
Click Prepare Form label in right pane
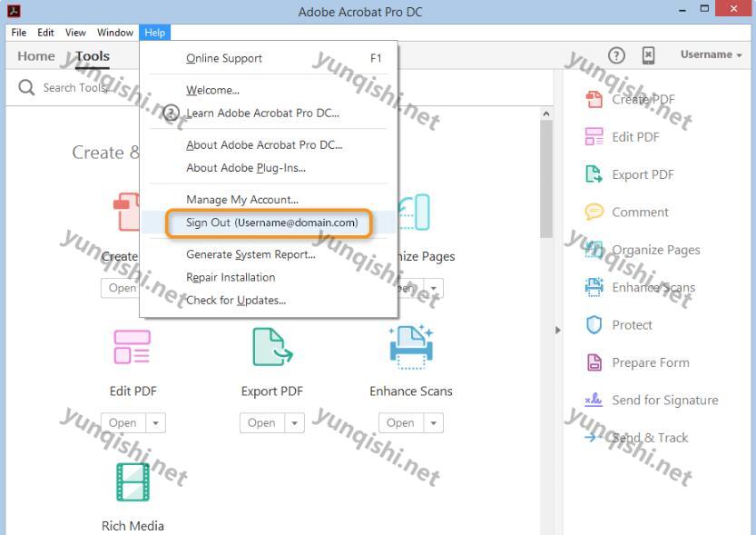tap(651, 362)
